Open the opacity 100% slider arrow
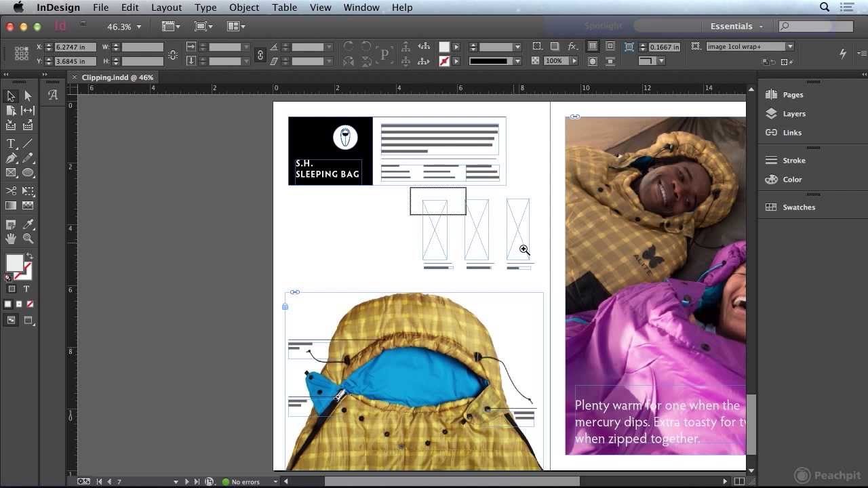Screen dimensions: 868x488 coord(574,61)
